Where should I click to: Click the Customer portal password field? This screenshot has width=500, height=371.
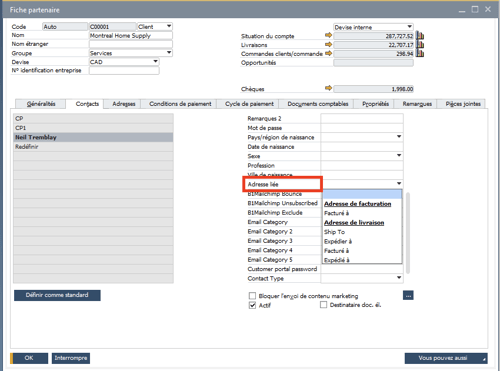(362, 269)
